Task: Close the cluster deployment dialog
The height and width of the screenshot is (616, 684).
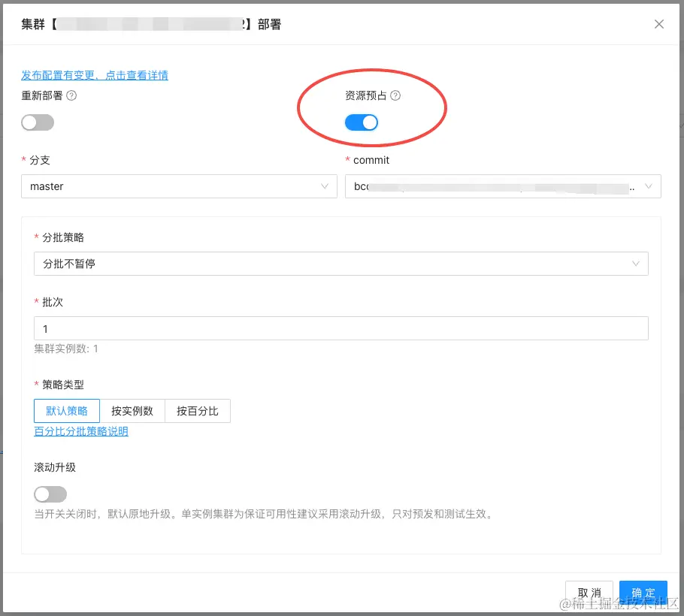Action: click(x=658, y=24)
